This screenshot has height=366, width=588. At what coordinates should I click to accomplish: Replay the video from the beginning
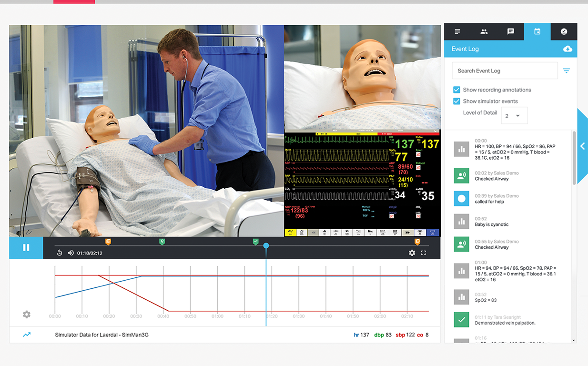coord(59,253)
